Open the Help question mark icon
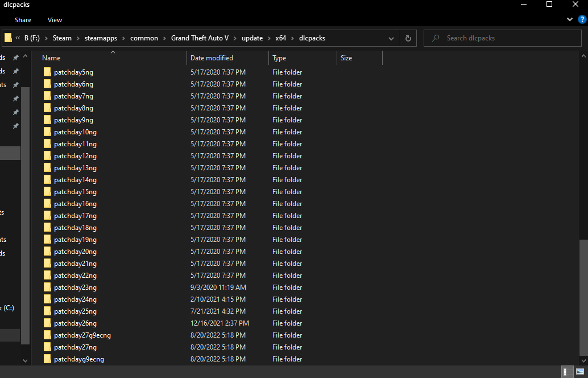Image resolution: width=588 pixels, height=378 pixels. [582, 19]
